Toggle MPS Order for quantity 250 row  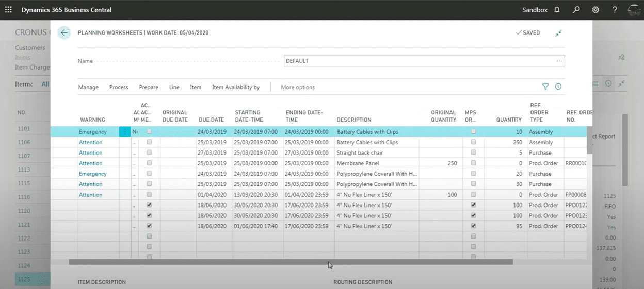tap(473, 142)
